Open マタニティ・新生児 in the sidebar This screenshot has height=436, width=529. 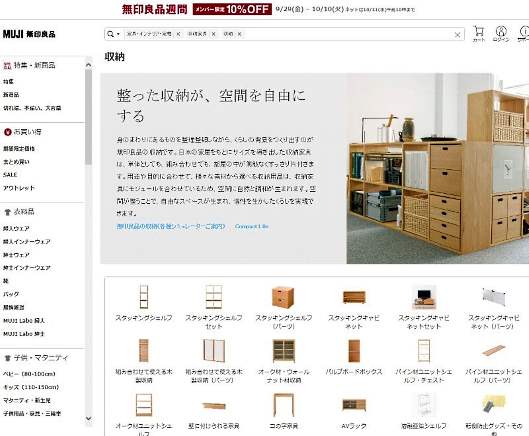pyautogui.click(x=27, y=400)
